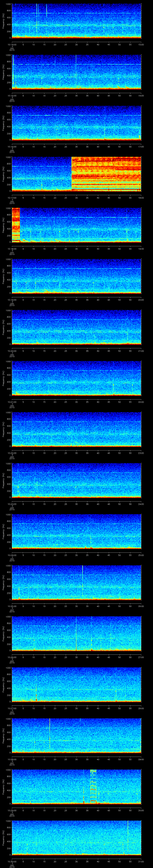153x868 pixels.
Task: Open the 10:20 spectrogram panel
Action: click(76, 327)
